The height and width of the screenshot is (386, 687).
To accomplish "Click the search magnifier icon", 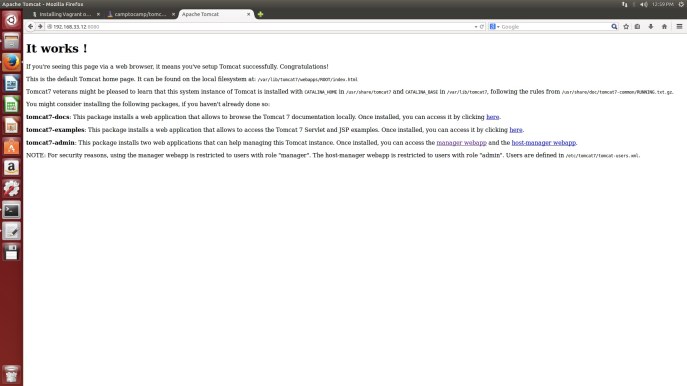I will 614,27.
